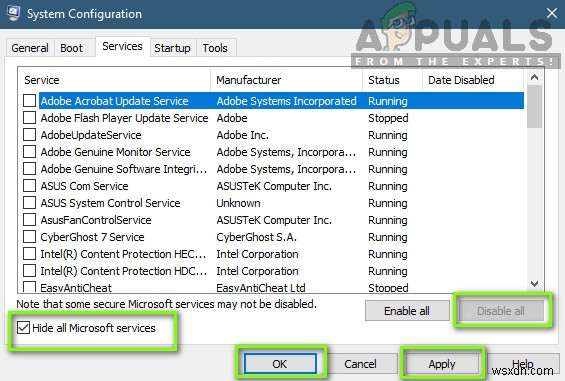Image resolution: width=565 pixels, height=381 pixels.
Task: Click the services list scroll up arrow
Action: coord(534,77)
